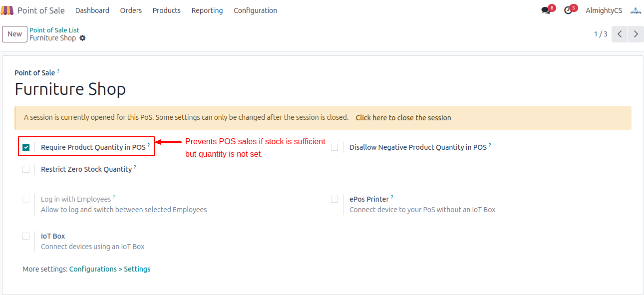644x295 pixels.
Task: Enable the IoT Box checkbox
Action: pyautogui.click(x=26, y=236)
